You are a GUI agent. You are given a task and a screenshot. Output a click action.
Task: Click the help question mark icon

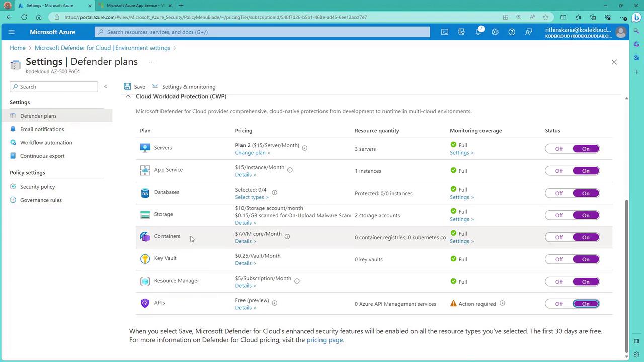coord(512,32)
